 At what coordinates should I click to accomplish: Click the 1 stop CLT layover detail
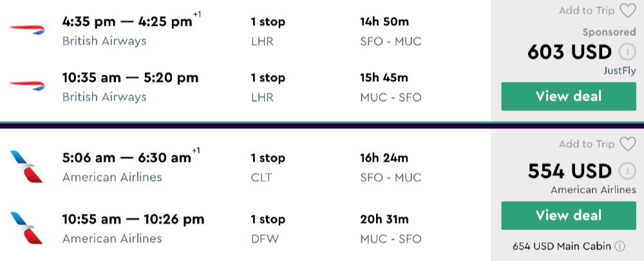click(x=267, y=167)
